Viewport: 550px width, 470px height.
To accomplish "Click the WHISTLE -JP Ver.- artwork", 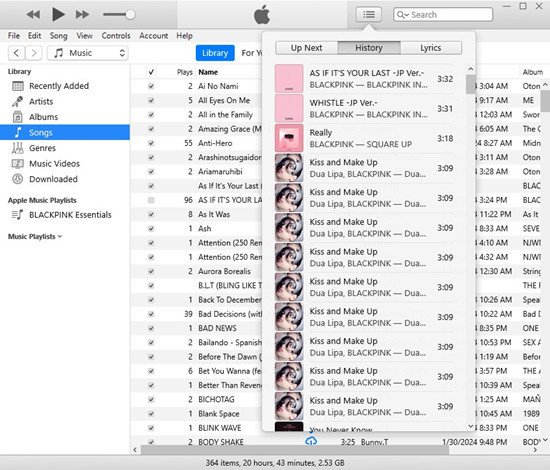I will [x=289, y=108].
